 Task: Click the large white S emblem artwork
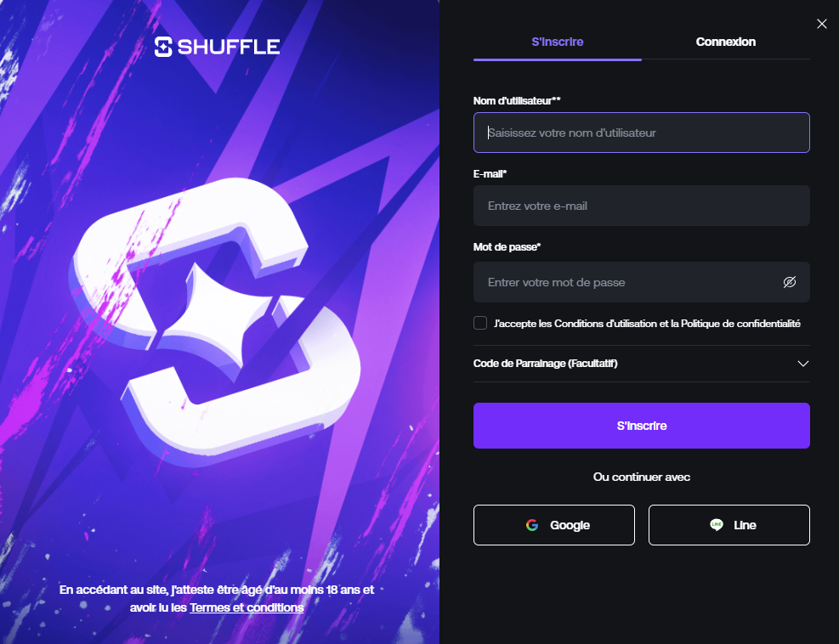[x=215, y=321]
